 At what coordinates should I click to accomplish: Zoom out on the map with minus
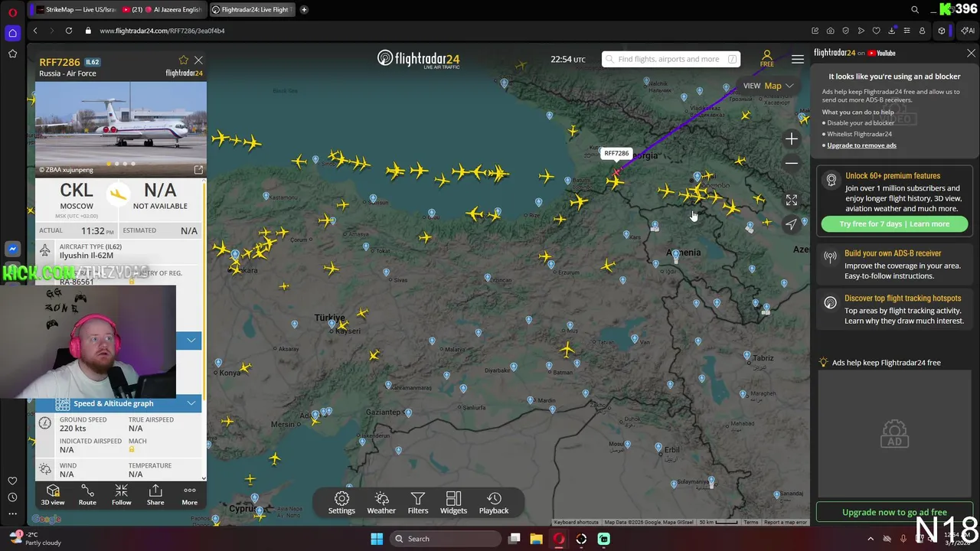click(x=792, y=163)
